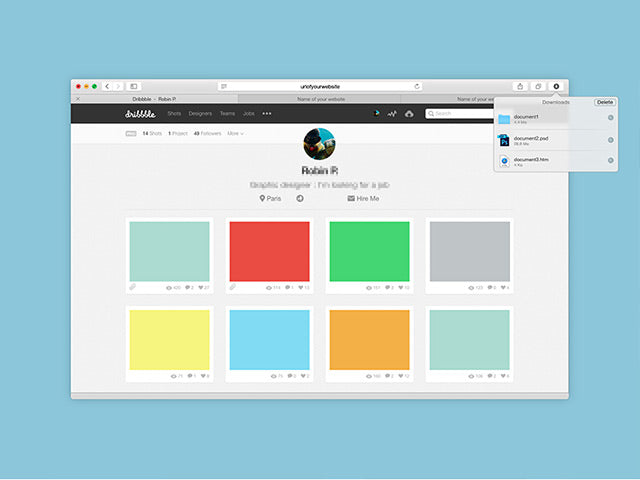The height and width of the screenshot is (480, 640).
Task: Click the Safari downloads toolbar icon
Action: click(x=557, y=87)
